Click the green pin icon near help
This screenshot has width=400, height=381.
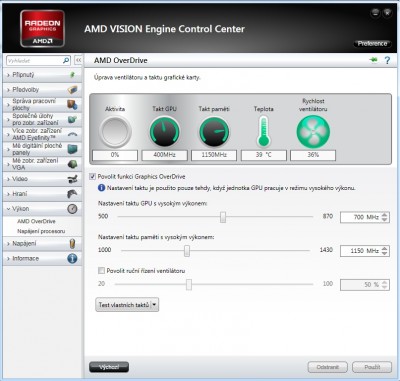(x=373, y=60)
